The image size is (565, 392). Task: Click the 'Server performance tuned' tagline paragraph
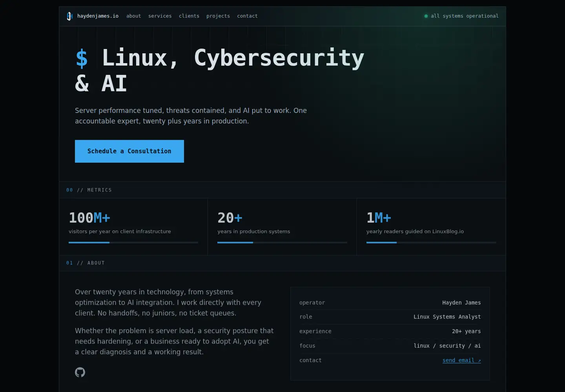(x=191, y=116)
